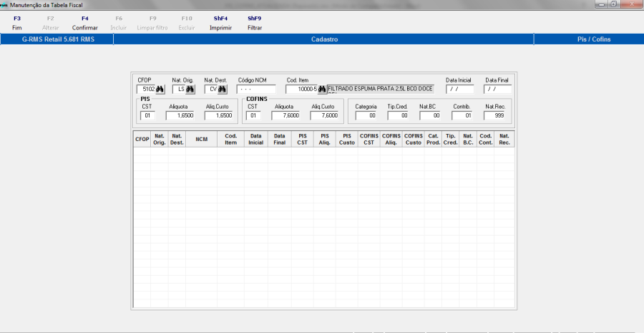The height and width of the screenshot is (333, 644).
Task: Click the Cod. Cont. grid column header
Action: [x=485, y=140]
